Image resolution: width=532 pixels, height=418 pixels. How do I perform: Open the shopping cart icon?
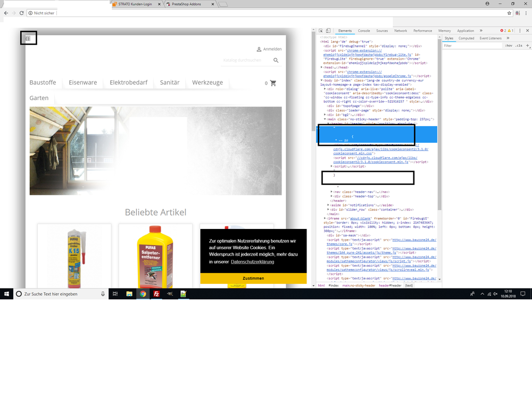(273, 83)
